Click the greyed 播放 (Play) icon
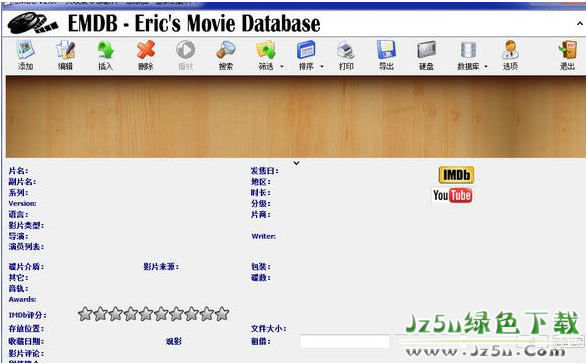Viewport: 586px width, 364px height. (x=185, y=50)
